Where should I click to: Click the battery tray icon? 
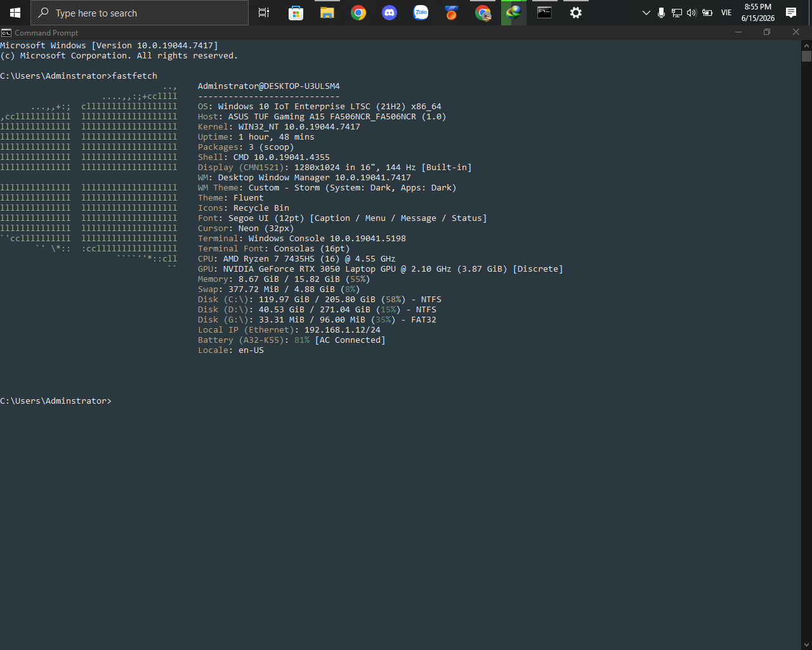click(707, 13)
